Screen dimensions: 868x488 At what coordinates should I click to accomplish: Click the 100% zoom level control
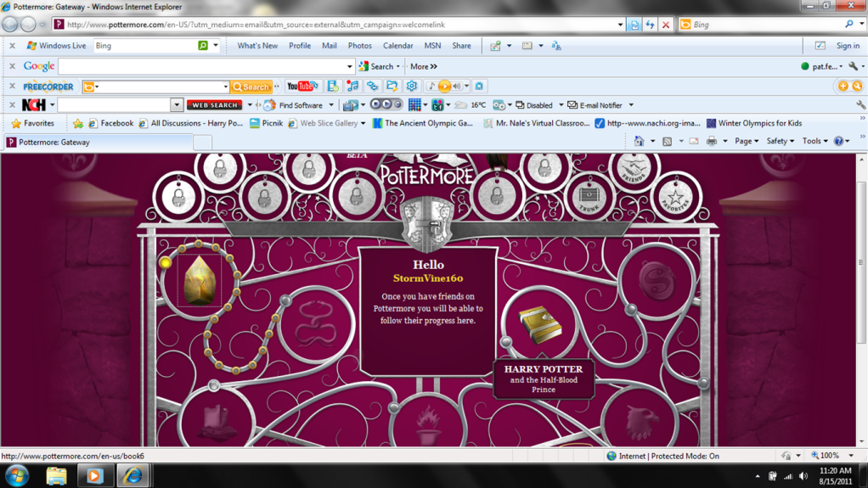(x=829, y=456)
